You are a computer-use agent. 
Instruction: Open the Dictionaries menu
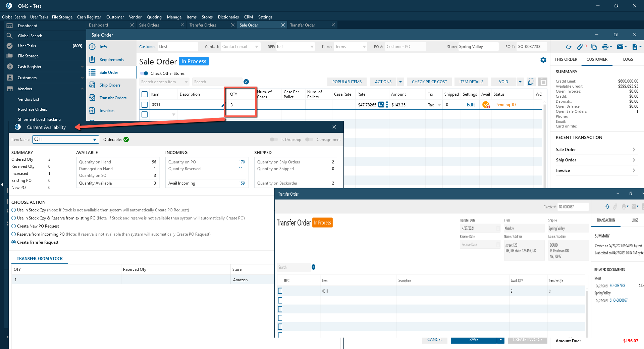(x=228, y=17)
